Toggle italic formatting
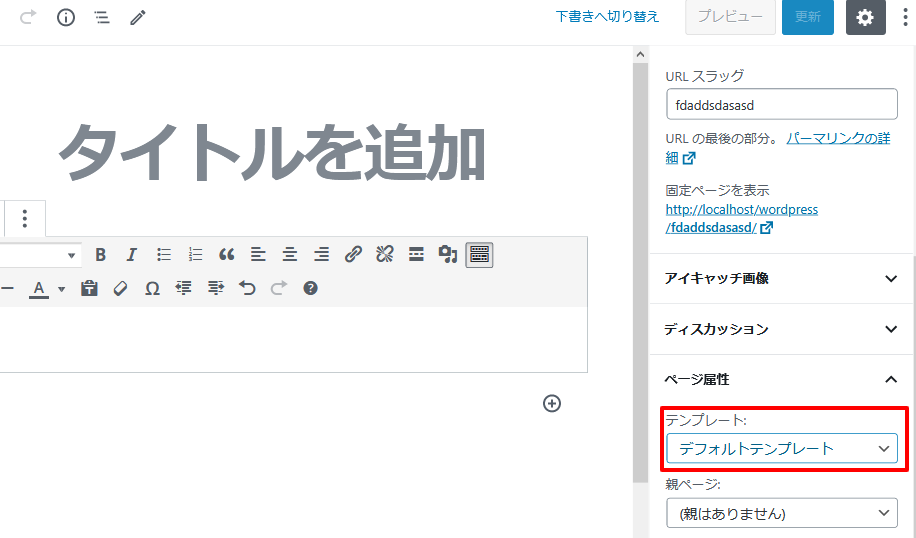Screen dimensions: 916x538 (132, 255)
